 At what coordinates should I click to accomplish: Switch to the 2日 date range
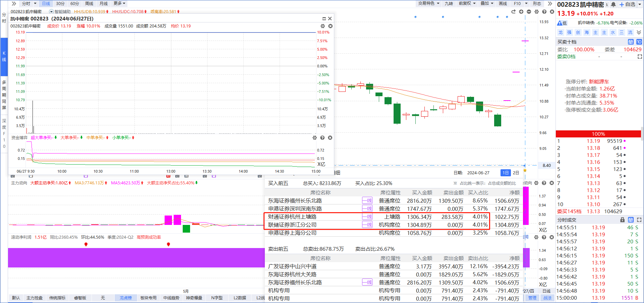coord(516,173)
